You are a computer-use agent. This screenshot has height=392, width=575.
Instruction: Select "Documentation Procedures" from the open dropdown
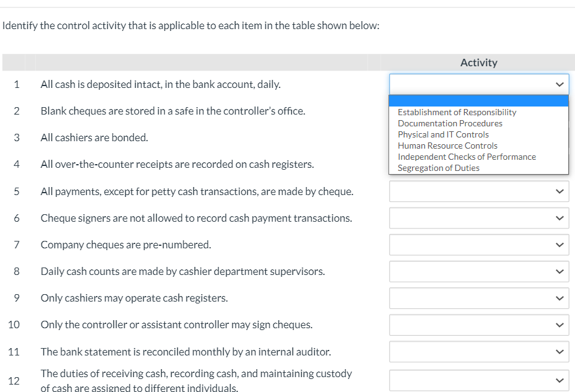[x=450, y=123]
